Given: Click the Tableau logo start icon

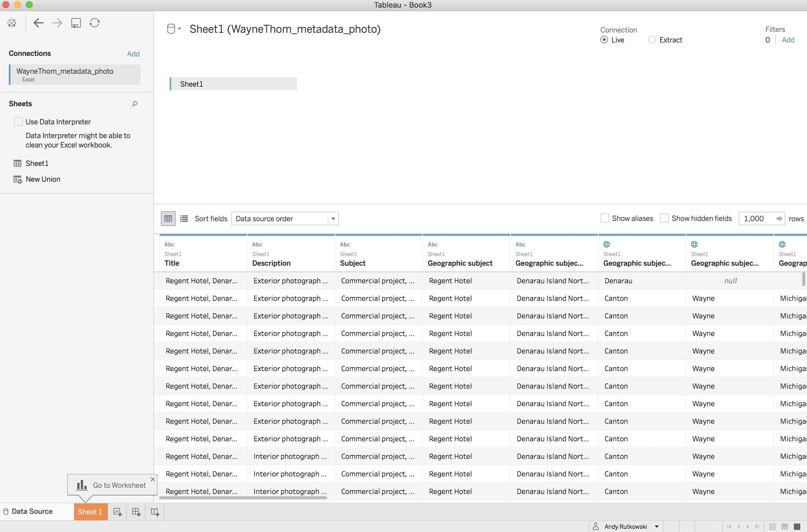Looking at the screenshot, I should point(12,23).
